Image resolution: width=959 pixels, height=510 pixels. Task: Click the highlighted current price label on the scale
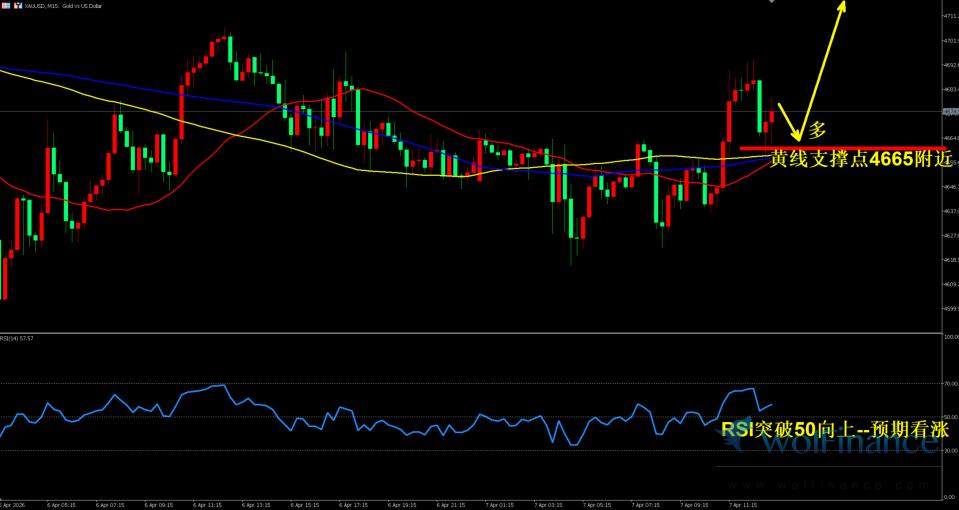point(949,112)
